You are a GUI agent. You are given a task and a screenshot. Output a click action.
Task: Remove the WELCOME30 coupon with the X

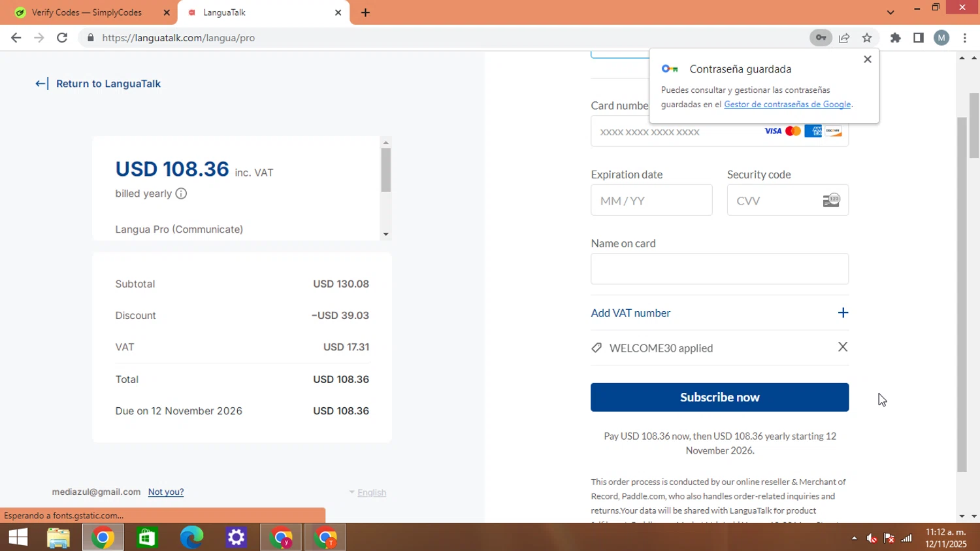click(843, 347)
